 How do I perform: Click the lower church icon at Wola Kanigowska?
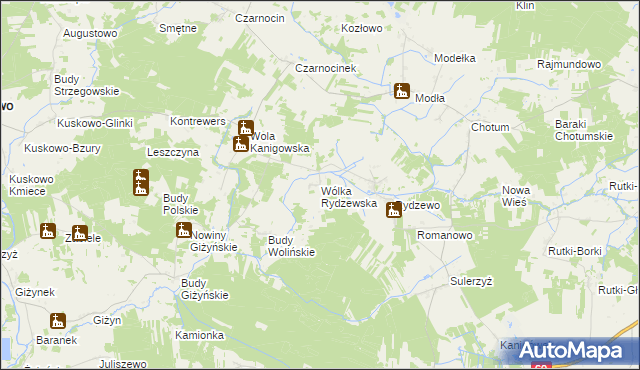coord(241,144)
